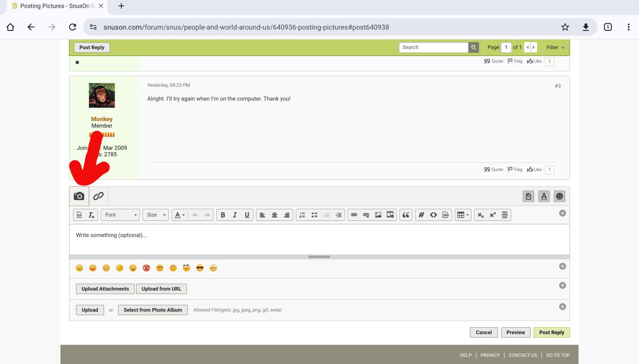Click Select from Photo Album button

(153, 310)
